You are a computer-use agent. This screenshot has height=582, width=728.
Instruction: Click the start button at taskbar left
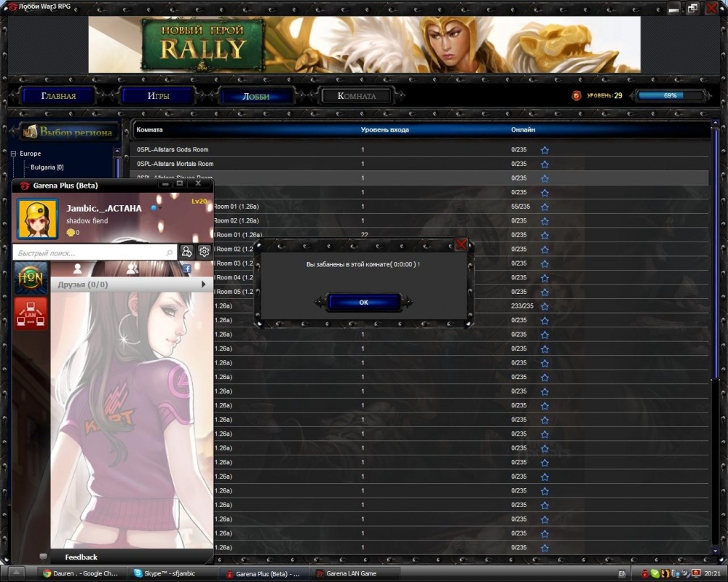[x=17, y=573]
